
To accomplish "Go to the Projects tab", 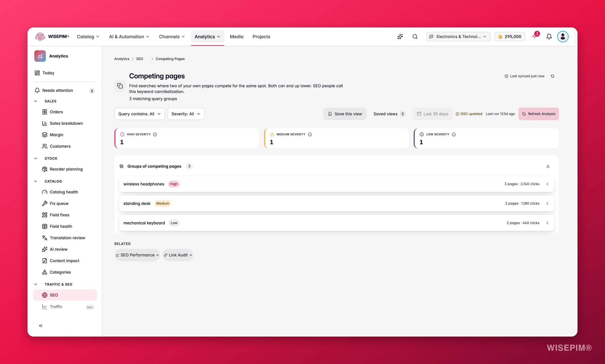I will [x=261, y=37].
